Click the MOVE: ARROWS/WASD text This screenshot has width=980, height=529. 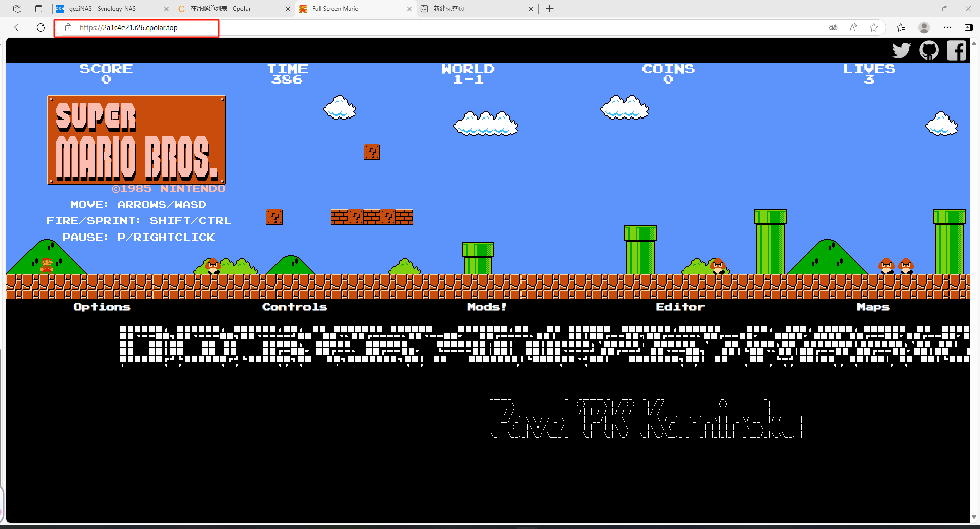click(x=139, y=204)
